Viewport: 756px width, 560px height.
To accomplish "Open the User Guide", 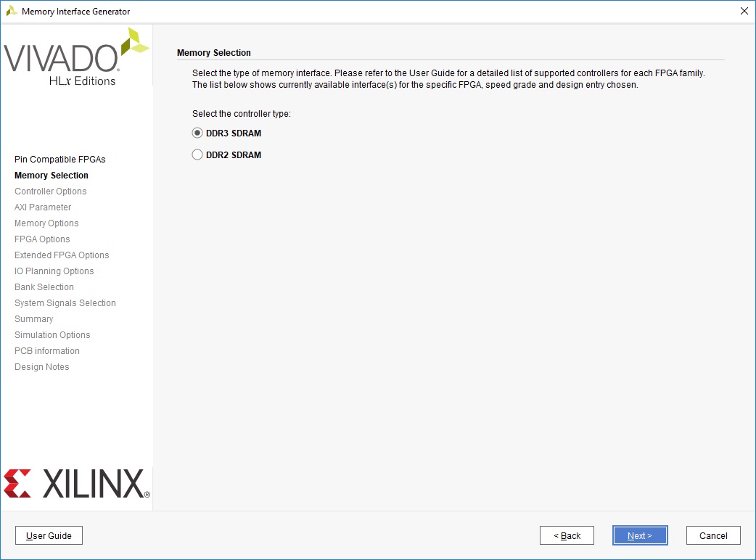I will (x=49, y=535).
